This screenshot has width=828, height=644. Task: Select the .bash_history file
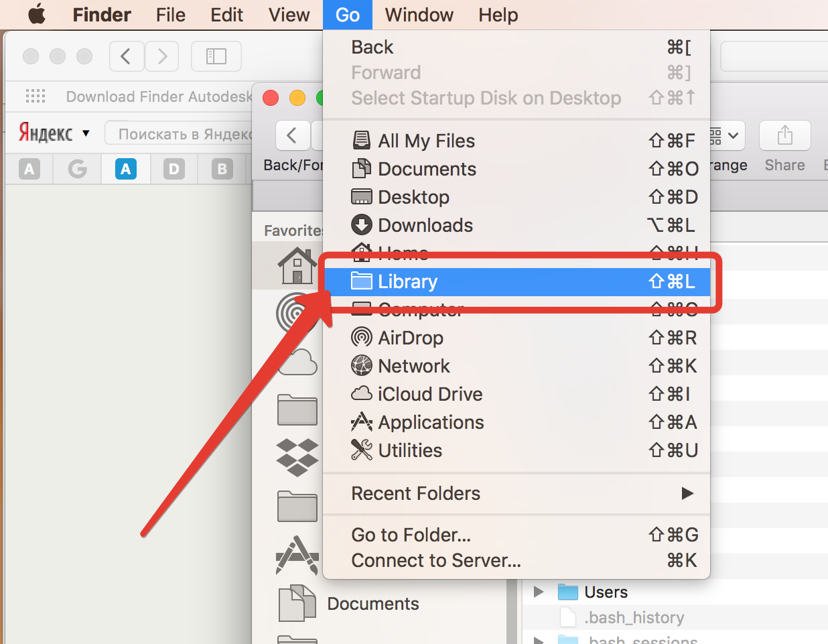click(675, 617)
